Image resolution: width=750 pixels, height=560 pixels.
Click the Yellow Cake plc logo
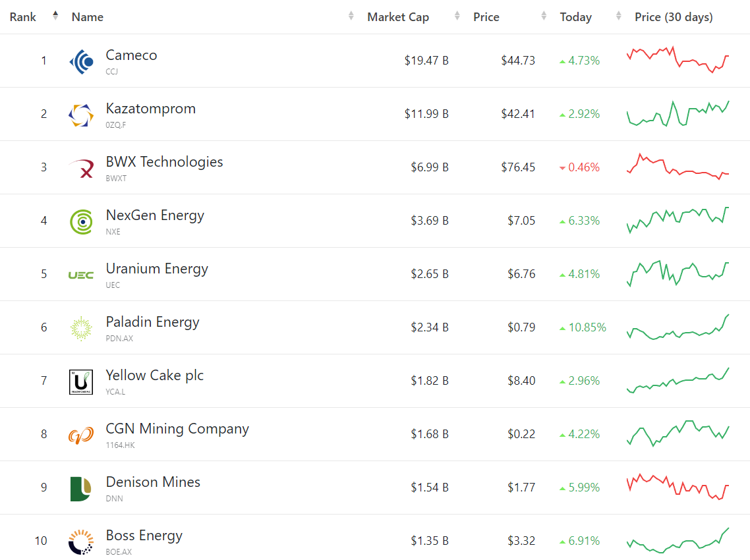81,382
